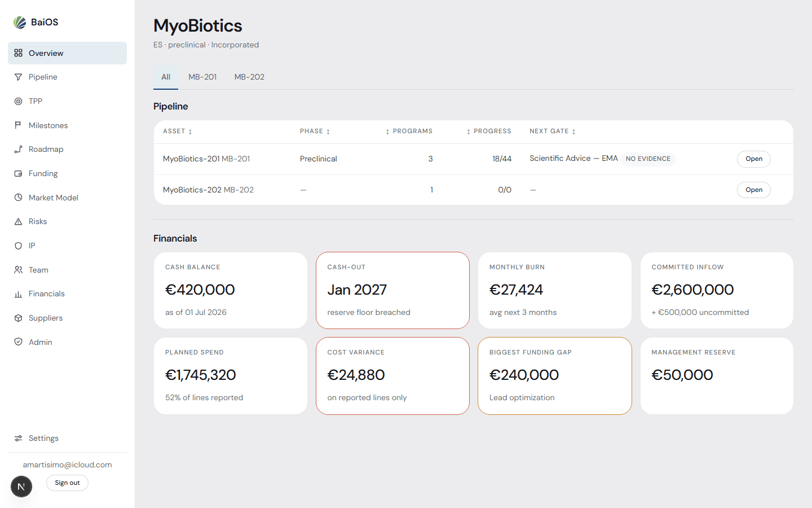Image resolution: width=812 pixels, height=508 pixels.
Task: Click the 0/0 progress value
Action: coord(505,190)
